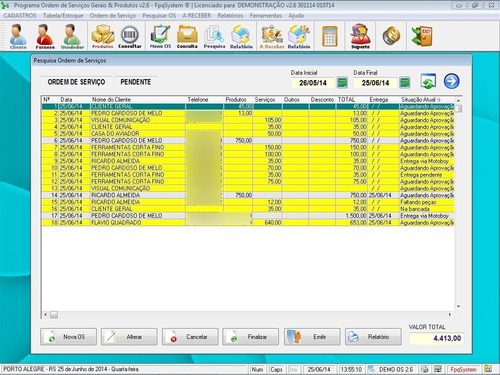Click the gold coin icon

(391, 36)
